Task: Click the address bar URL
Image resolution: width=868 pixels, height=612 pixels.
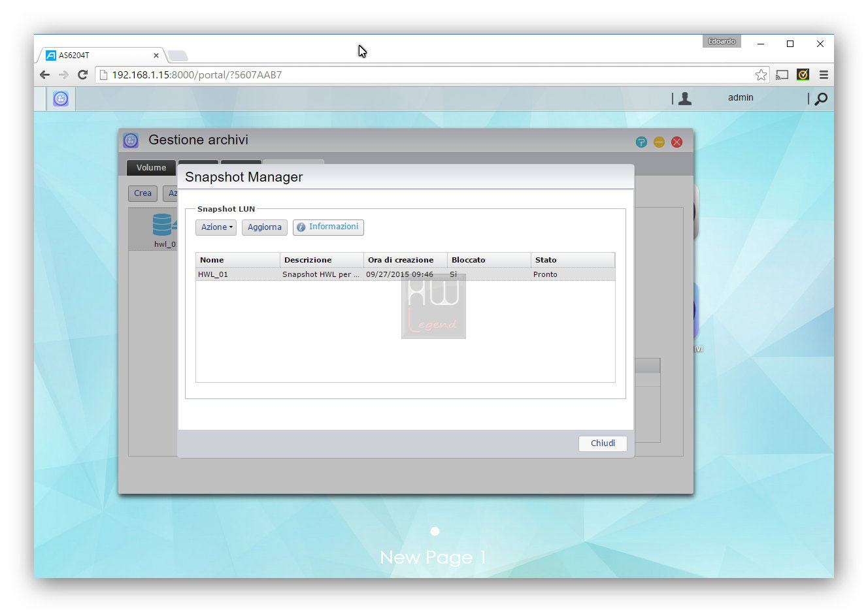Action: pyautogui.click(x=197, y=75)
